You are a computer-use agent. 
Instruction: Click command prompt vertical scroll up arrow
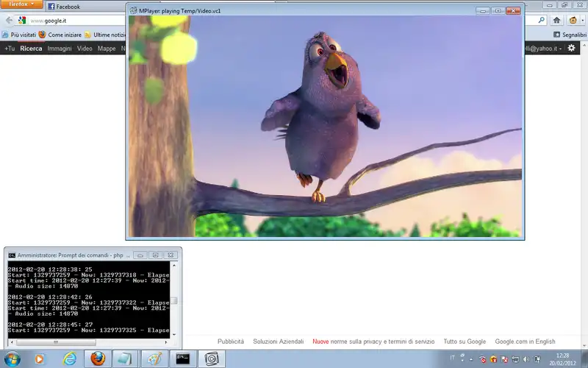click(x=174, y=265)
